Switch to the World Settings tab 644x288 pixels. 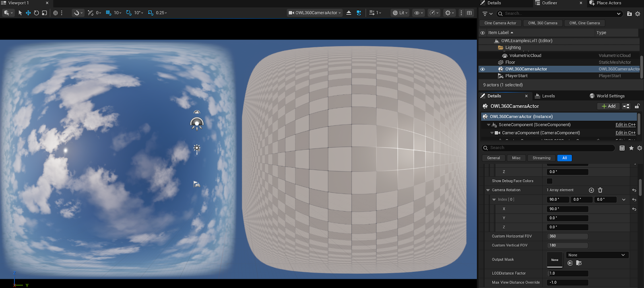click(607, 96)
